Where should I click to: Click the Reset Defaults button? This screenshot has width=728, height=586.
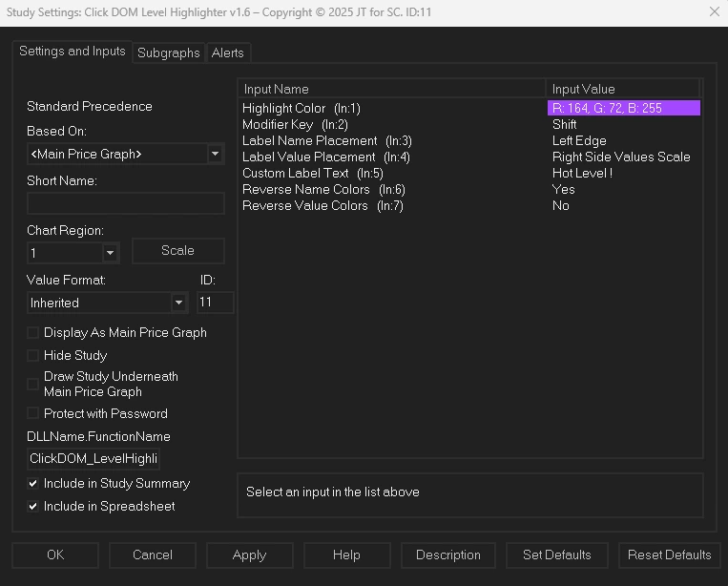pos(669,555)
